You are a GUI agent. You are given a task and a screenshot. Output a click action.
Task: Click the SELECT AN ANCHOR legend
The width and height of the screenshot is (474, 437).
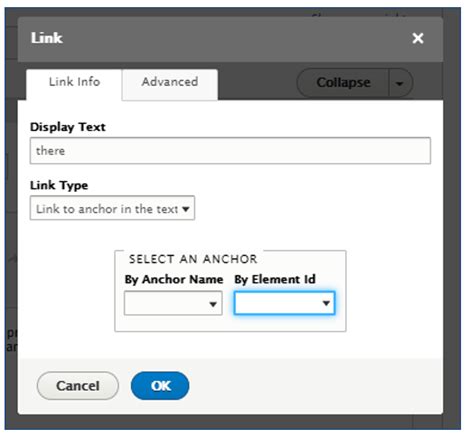coord(193,259)
